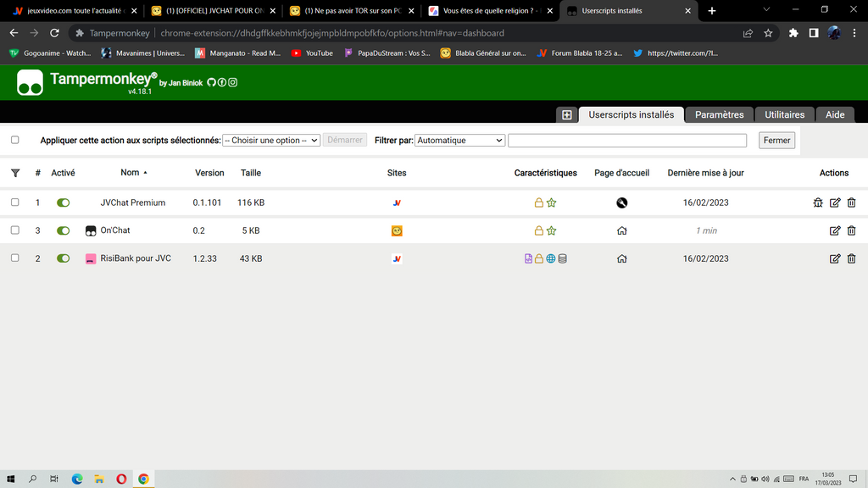Open On'Chat homepage house icon
The width and height of the screenshot is (868, 488).
pyautogui.click(x=621, y=230)
